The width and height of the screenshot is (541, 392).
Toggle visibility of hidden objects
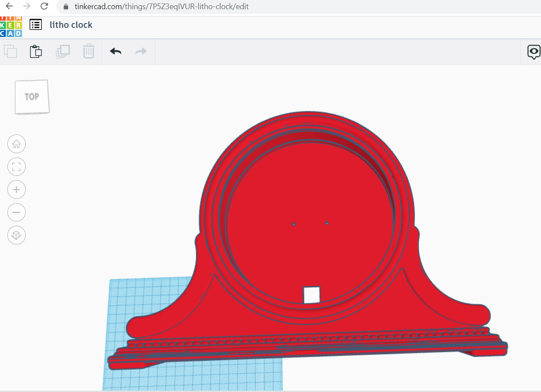coord(534,52)
